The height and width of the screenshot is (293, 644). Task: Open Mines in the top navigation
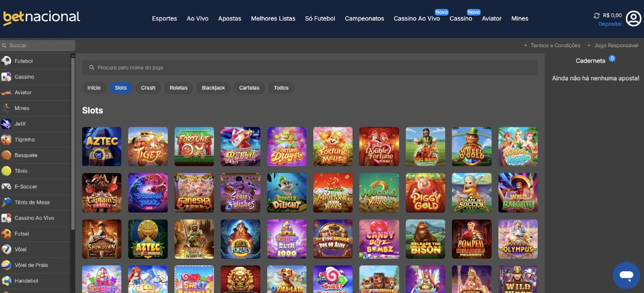tap(520, 19)
